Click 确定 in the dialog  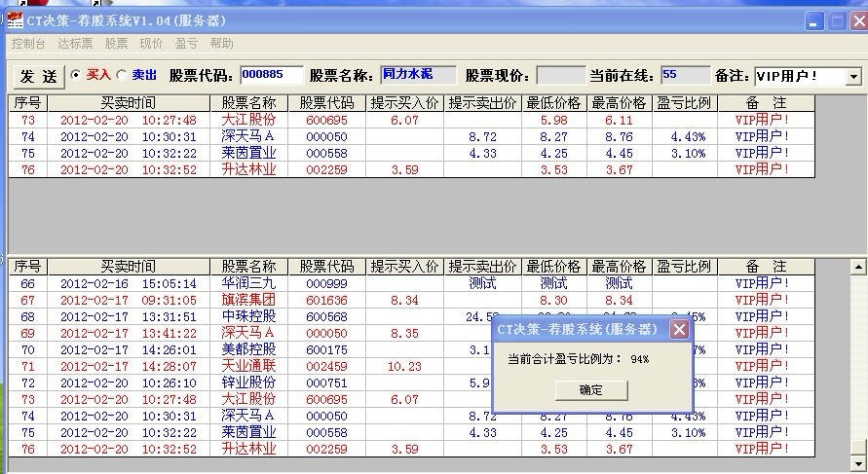591,390
